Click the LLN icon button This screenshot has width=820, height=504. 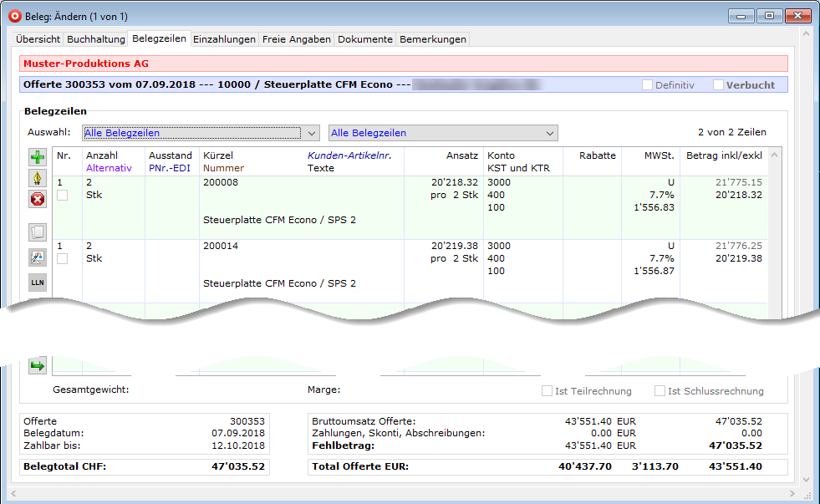tap(38, 283)
